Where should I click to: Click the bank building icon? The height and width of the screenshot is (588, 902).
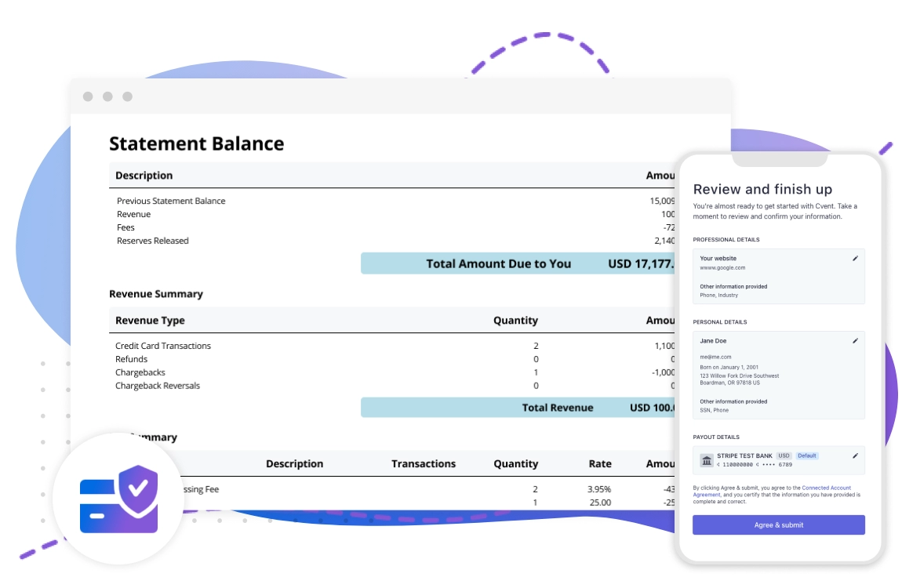tap(706, 459)
